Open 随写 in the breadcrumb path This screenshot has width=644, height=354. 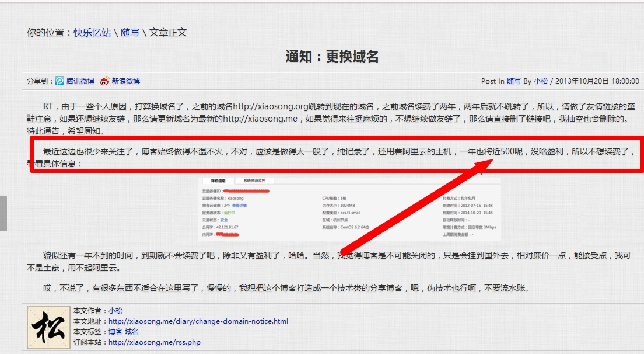(130, 33)
